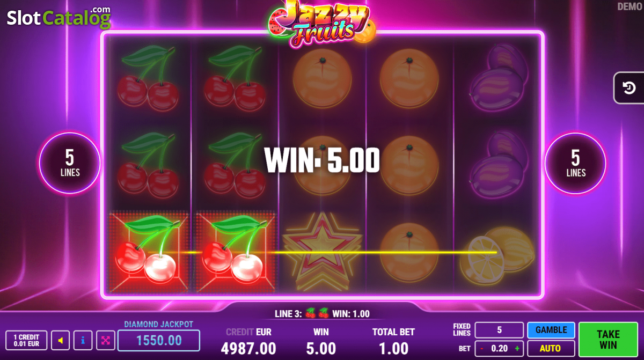Increase bet with plus sign
The image size is (644, 360).
(x=517, y=348)
